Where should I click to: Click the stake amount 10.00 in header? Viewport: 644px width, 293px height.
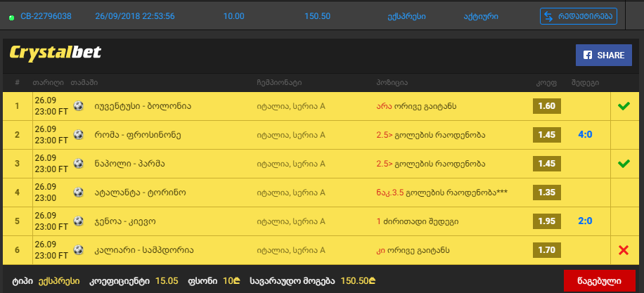tap(233, 16)
